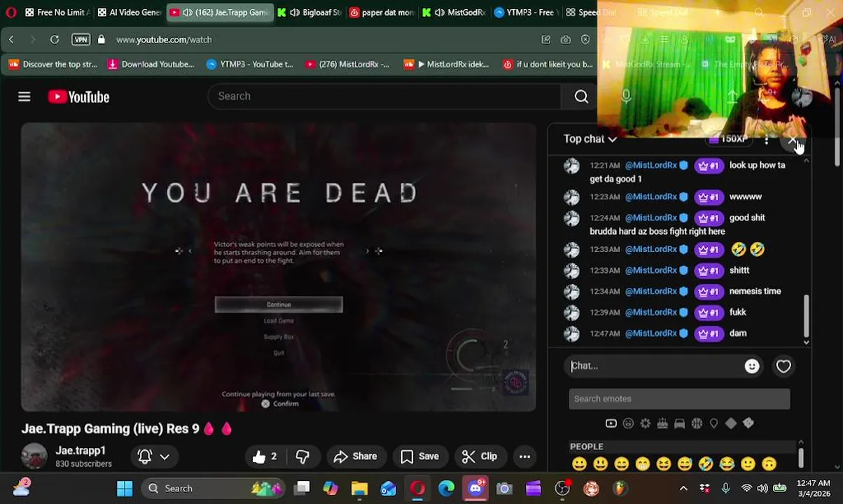The height and width of the screenshot is (504, 843).
Task: Like the video with thumbs up
Action: point(265,456)
